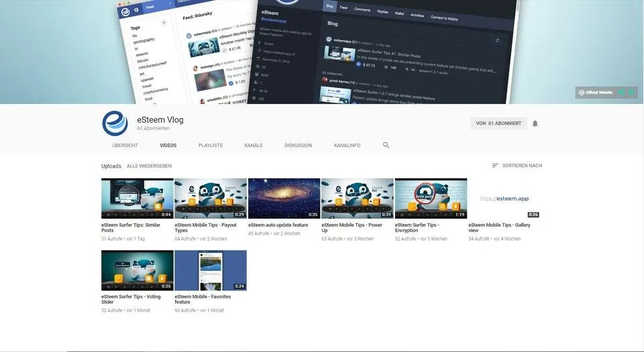Click title eSteem Surfer Tips: Similar Posts

[x=131, y=228]
